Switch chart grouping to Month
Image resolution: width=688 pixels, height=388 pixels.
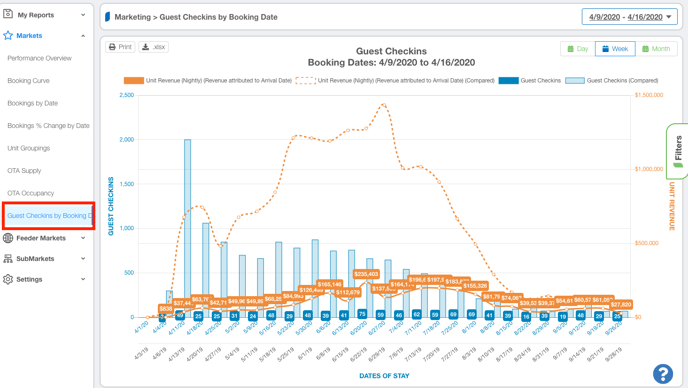[x=656, y=49]
